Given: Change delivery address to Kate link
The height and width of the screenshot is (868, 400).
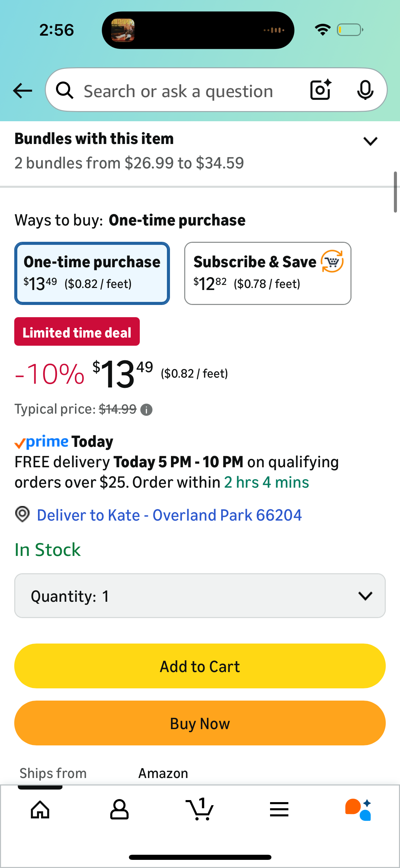Looking at the screenshot, I should 169,515.
